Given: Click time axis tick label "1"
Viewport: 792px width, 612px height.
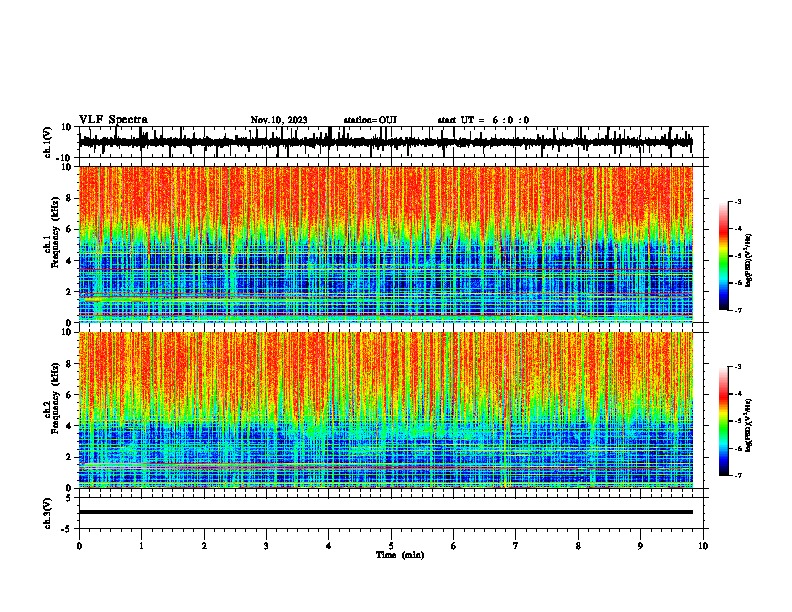Looking at the screenshot, I should (x=141, y=546).
